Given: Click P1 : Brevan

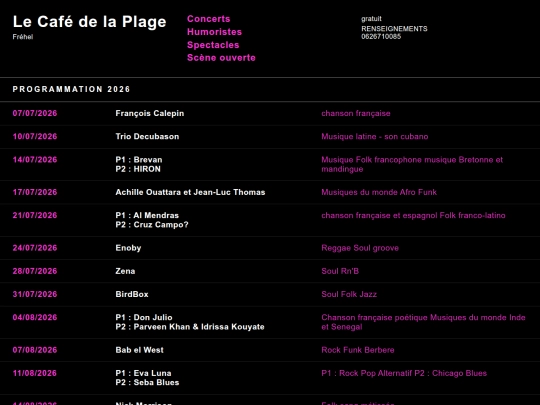Looking at the screenshot, I should tap(139, 160).
